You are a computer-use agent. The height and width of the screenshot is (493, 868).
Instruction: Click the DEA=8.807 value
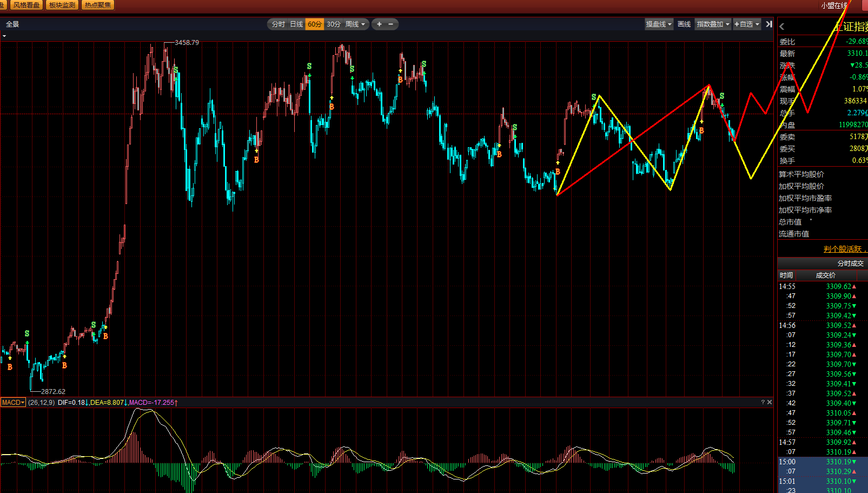107,402
